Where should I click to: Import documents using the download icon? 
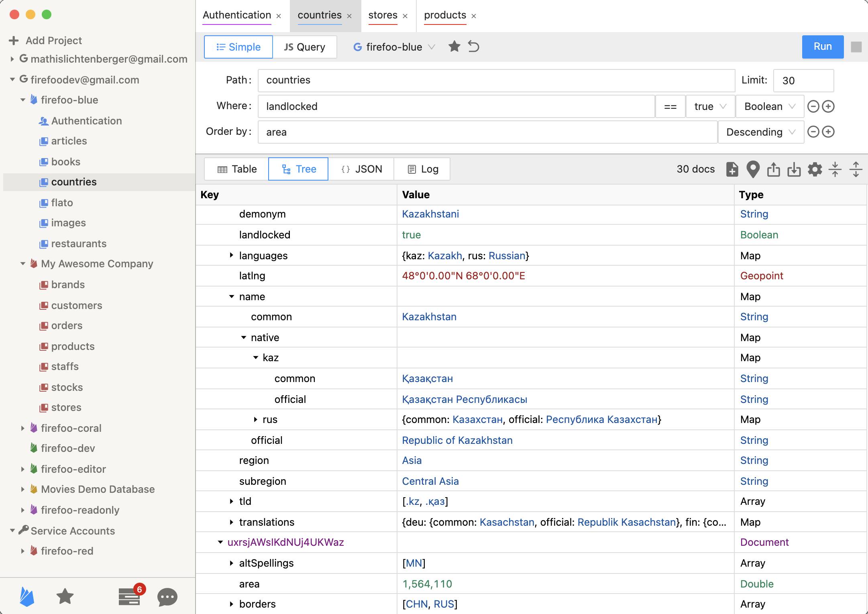click(795, 169)
